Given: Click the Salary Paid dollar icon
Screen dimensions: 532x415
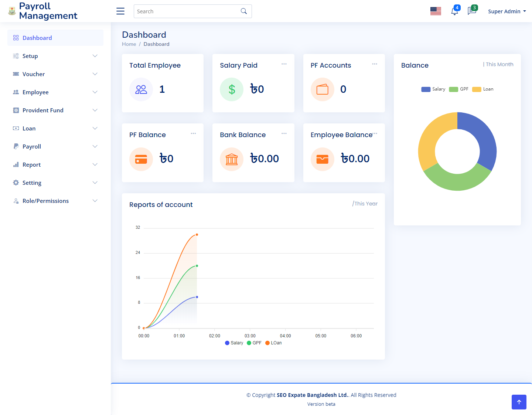Looking at the screenshot, I should (232, 89).
